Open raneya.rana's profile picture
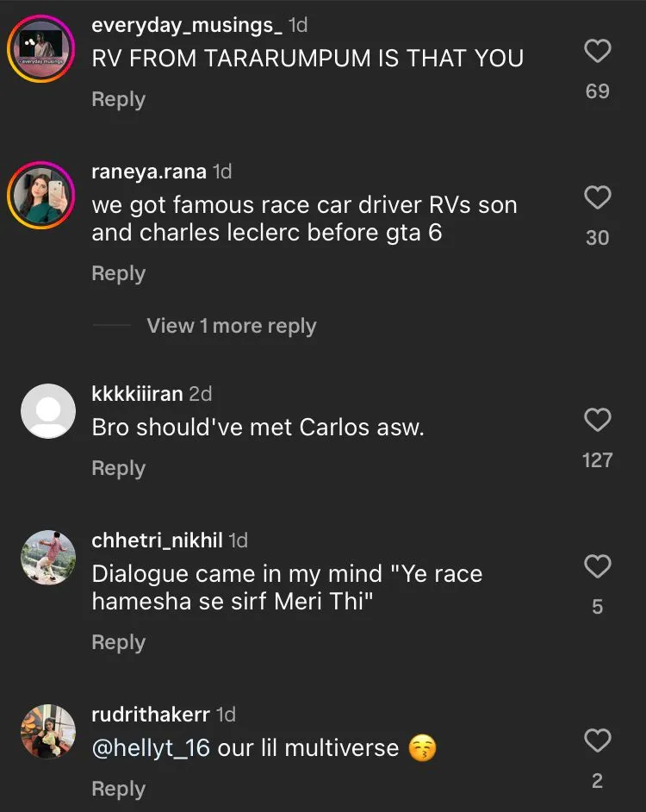The height and width of the screenshot is (812, 646). pyautogui.click(x=40, y=195)
